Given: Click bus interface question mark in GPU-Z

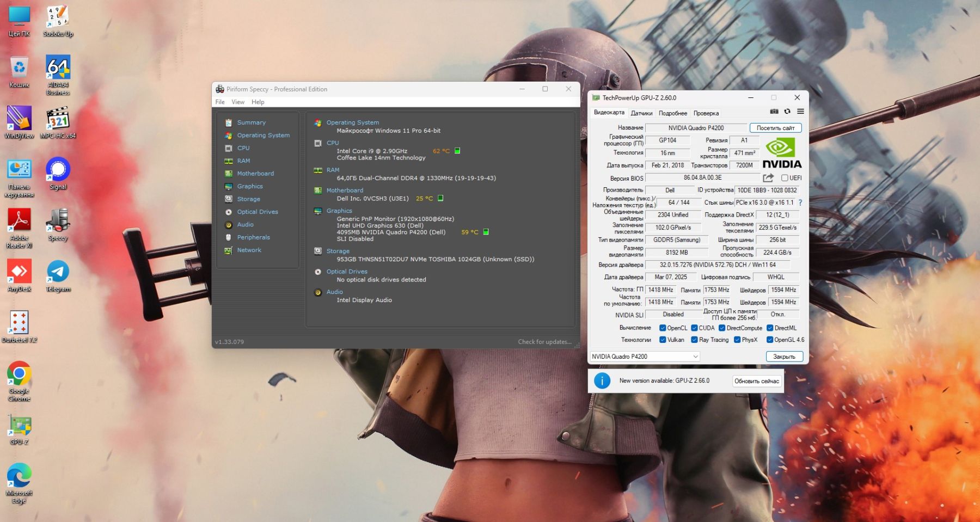Looking at the screenshot, I should coord(800,202).
